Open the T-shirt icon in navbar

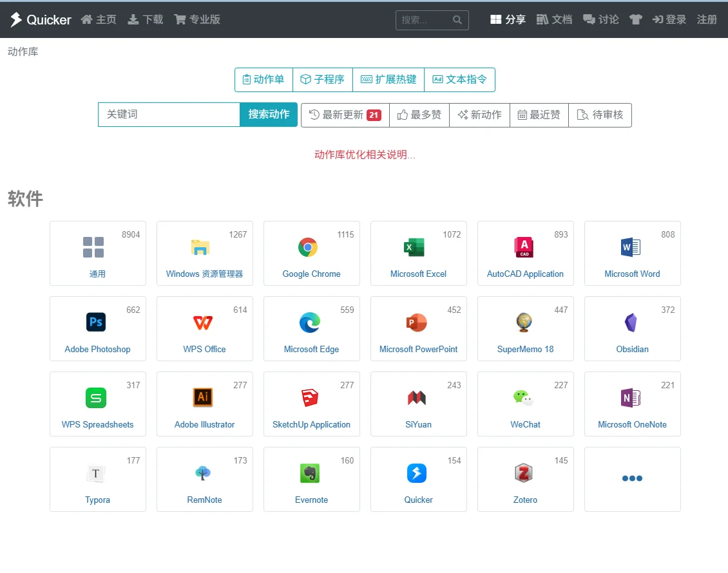click(636, 19)
